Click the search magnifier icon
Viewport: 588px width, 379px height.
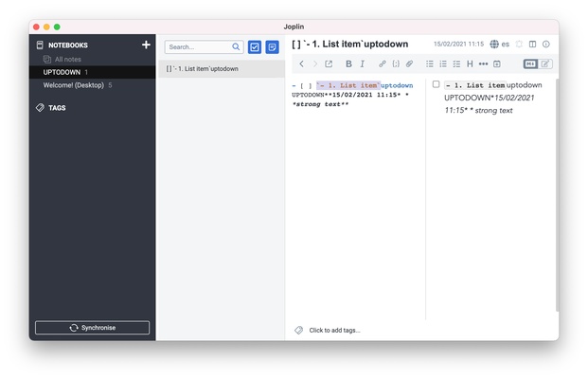[x=236, y=47]
